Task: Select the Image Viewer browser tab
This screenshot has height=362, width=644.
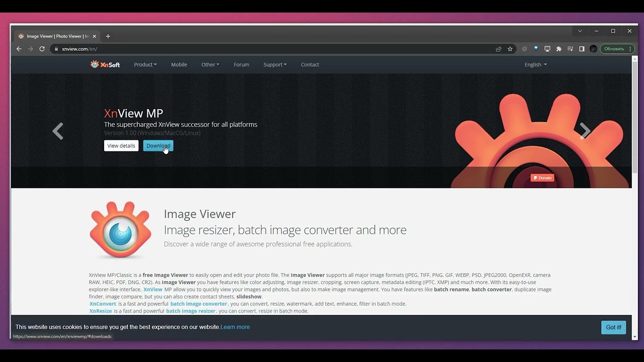Action: [57, 36]
